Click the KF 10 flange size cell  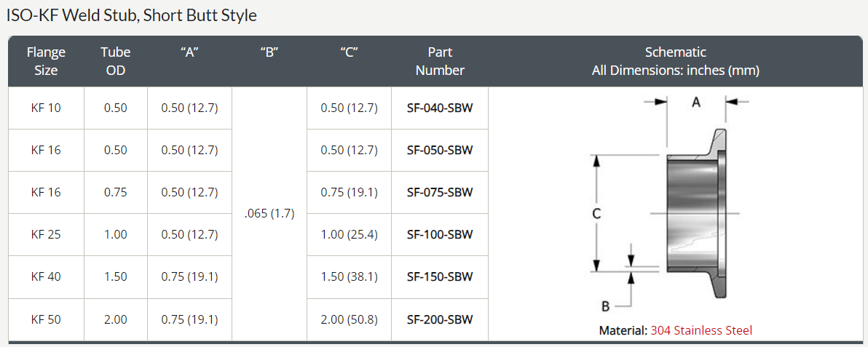(x=46, y=108)
